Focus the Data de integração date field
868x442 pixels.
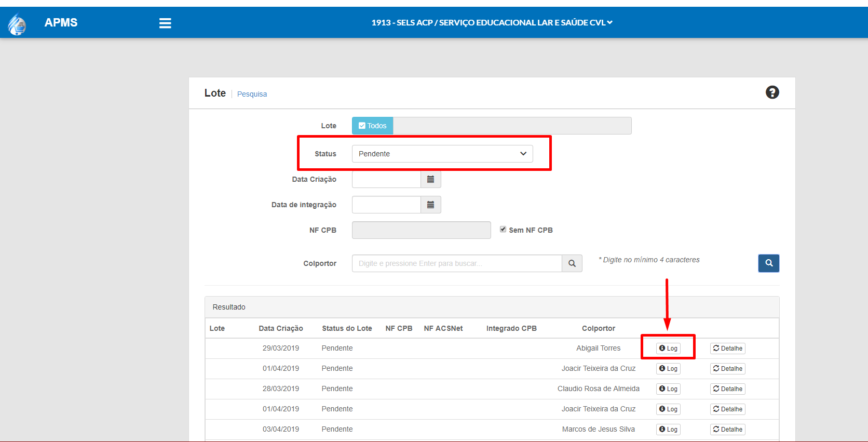coord(386,205)
